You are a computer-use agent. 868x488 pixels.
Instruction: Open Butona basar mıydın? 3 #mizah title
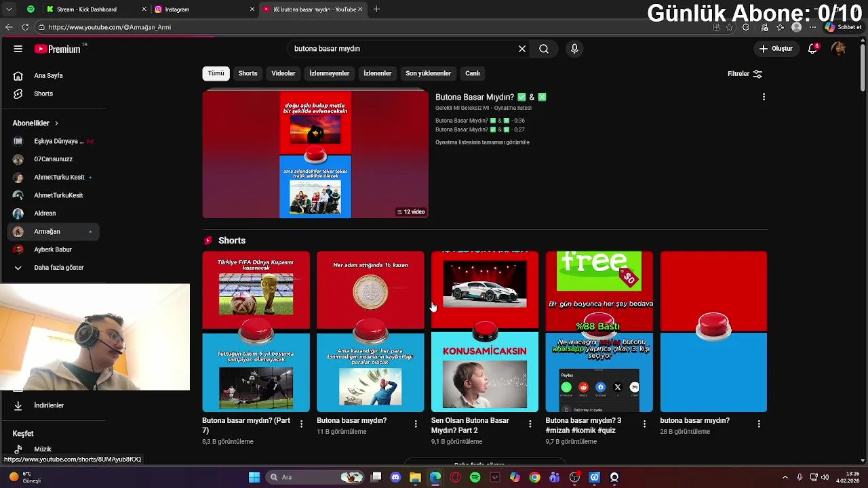(x=583, y=426)
